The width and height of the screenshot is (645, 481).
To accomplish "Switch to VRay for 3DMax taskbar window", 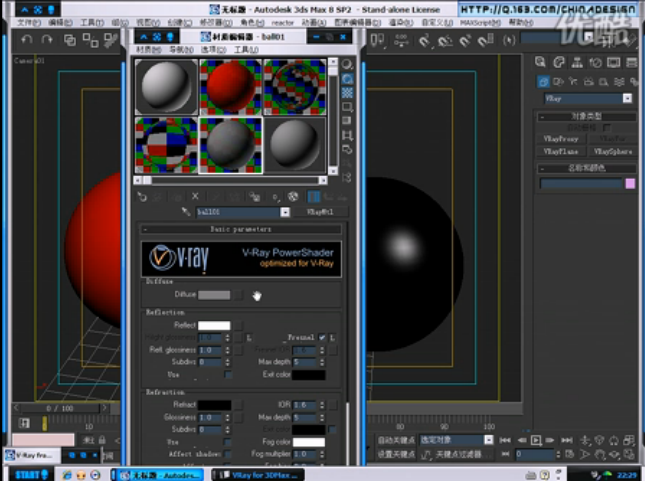I will tap(259, 475).
